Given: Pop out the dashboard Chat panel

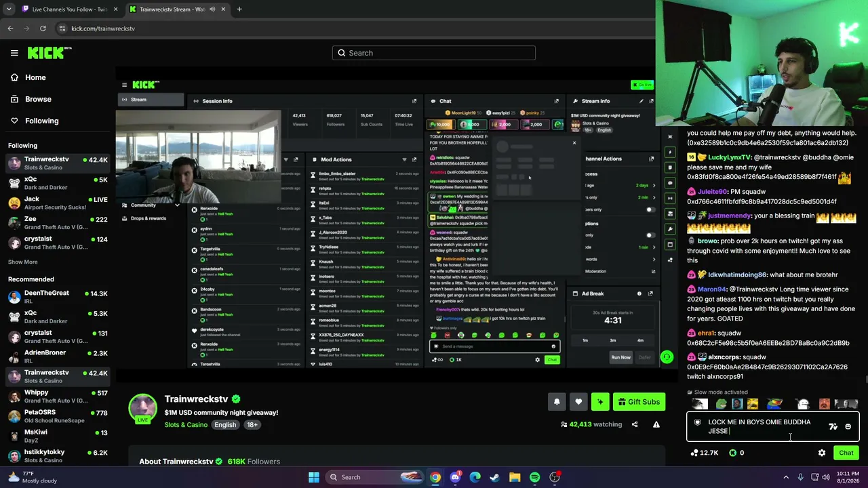Looking at the screenshot, I should point(557,101).
